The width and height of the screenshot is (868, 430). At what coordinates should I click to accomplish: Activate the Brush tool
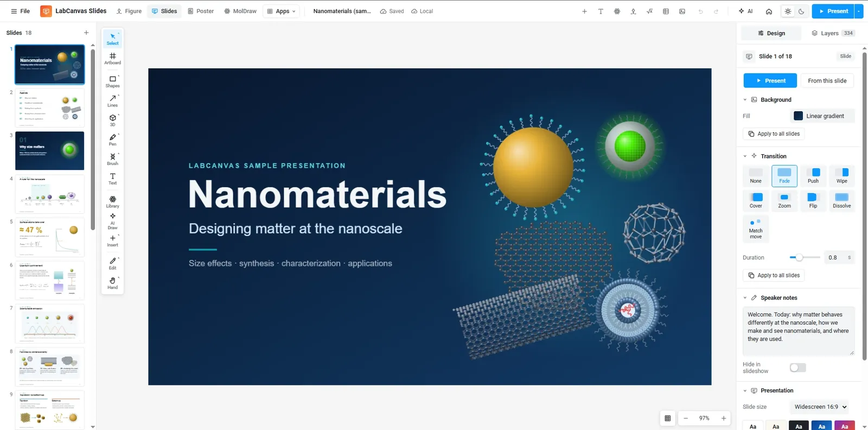click(x=112, y=160)
